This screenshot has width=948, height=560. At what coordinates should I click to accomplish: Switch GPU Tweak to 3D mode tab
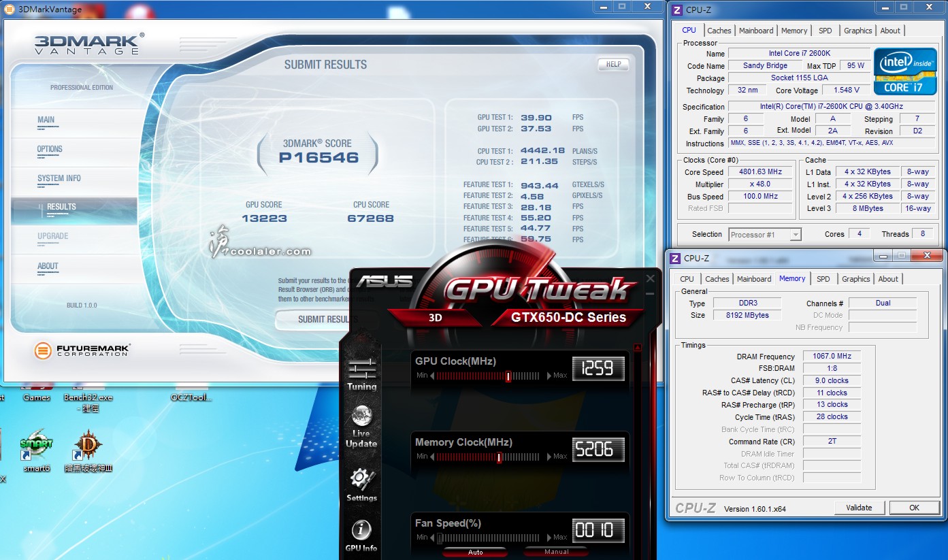tap(436, 317)
